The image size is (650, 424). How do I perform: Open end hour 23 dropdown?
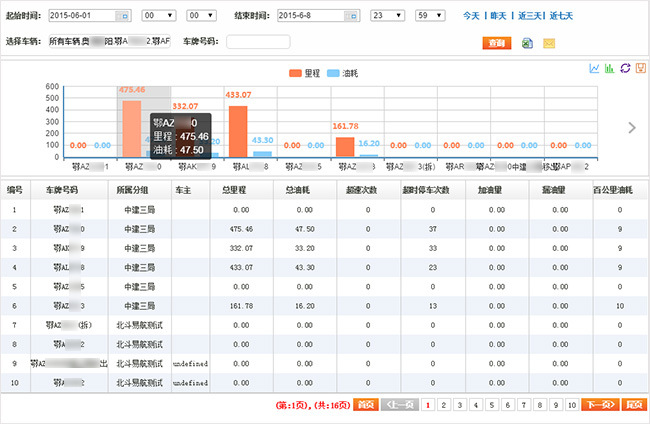[388, 16]
